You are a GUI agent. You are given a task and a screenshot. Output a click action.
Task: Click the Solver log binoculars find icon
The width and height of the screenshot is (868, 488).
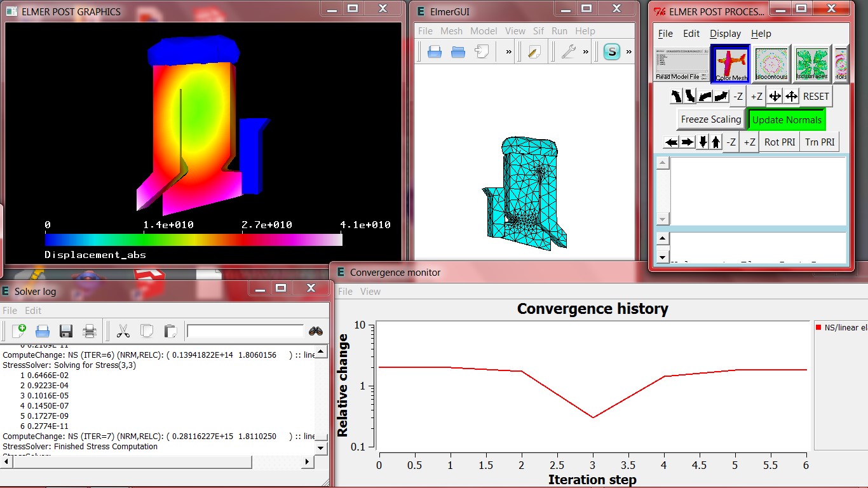pyautogui.click(x=316, y=330)
